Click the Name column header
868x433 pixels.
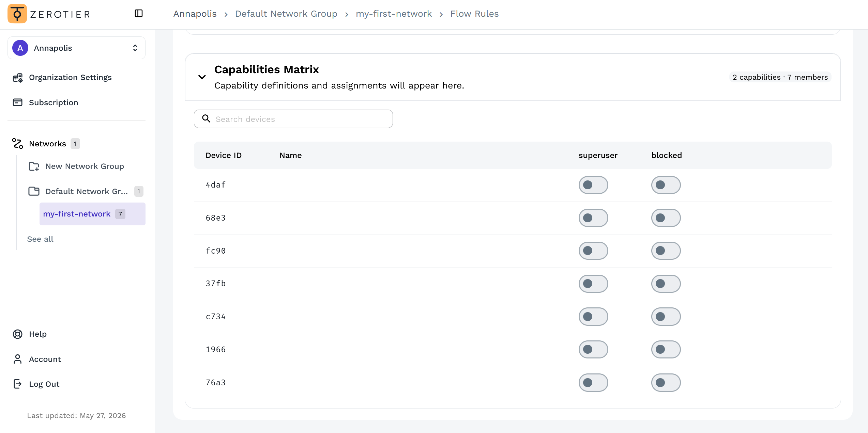coord(291,156)
